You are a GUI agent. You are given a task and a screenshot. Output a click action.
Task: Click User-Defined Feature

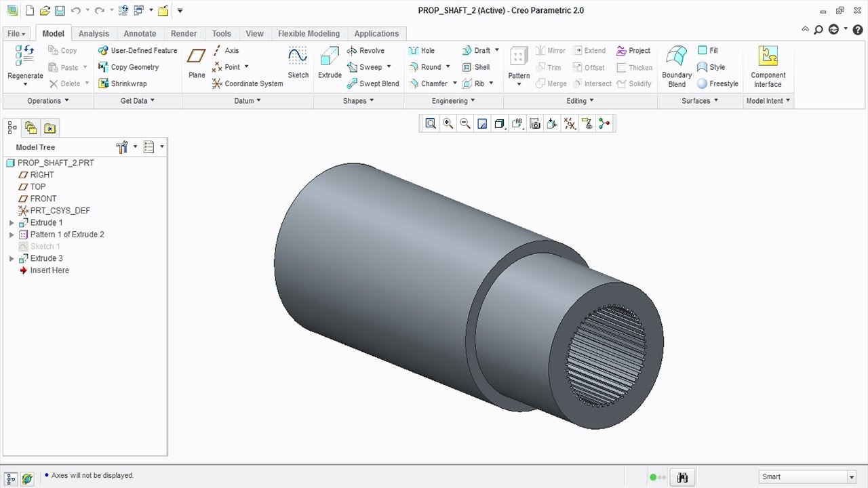tap(138, 50)
